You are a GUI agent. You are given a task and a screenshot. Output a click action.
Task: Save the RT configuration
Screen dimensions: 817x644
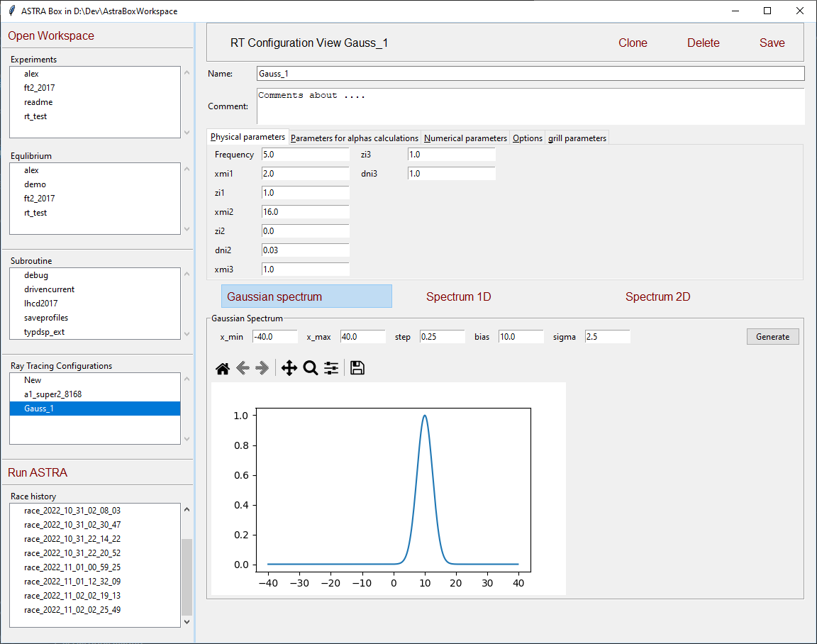[772, 43]
